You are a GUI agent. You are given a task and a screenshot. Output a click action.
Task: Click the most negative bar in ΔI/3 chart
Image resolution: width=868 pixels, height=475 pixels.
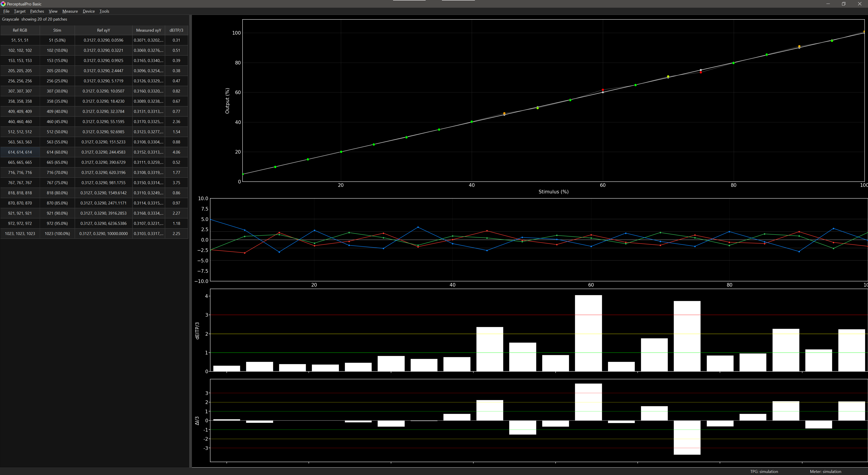[x=687, y=437]
